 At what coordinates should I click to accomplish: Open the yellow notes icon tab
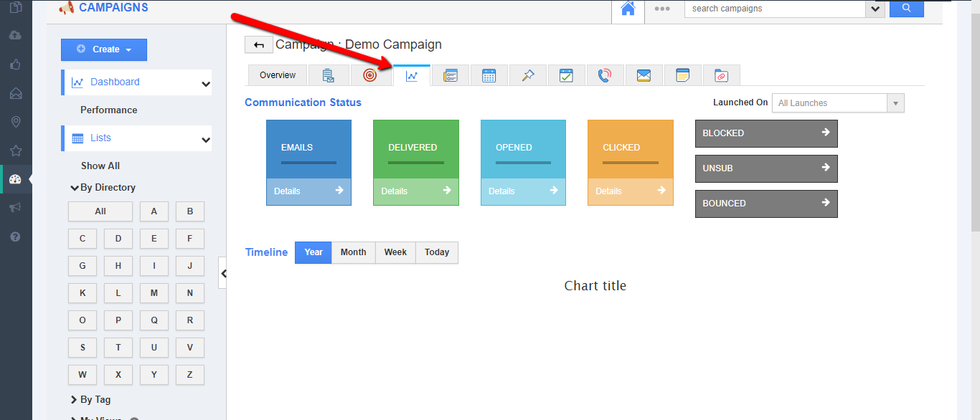(682, 75)
